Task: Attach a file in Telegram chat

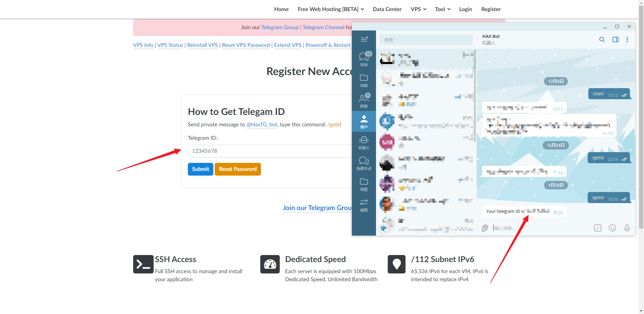Action: pos(485,228)
